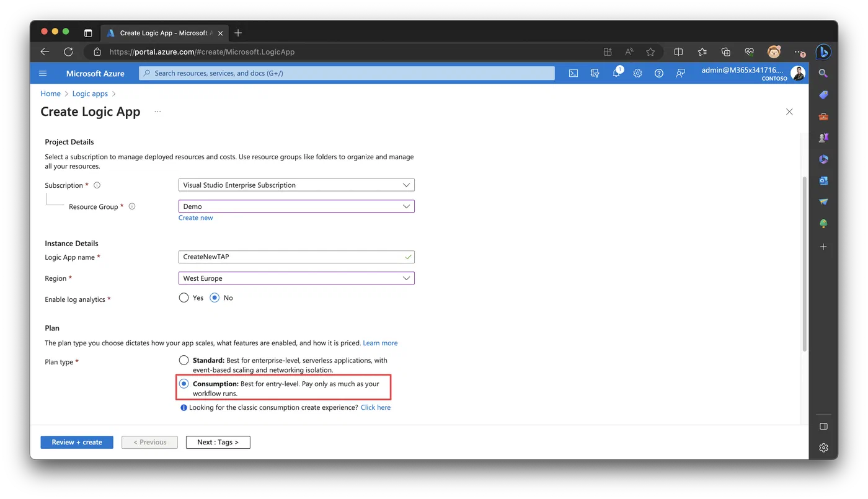
Task: Click the Azure search resources box
Action: [347, 73]
